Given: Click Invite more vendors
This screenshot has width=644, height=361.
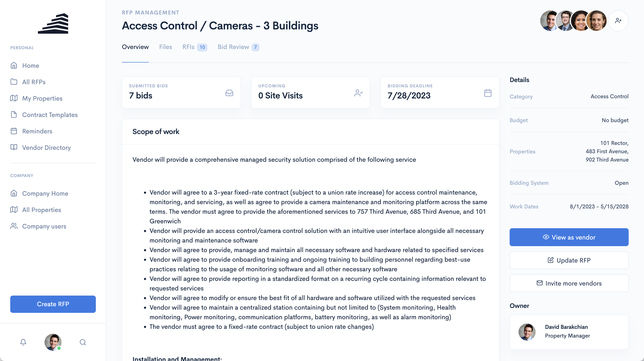Looking at the screenshot, I should [569, 283].
